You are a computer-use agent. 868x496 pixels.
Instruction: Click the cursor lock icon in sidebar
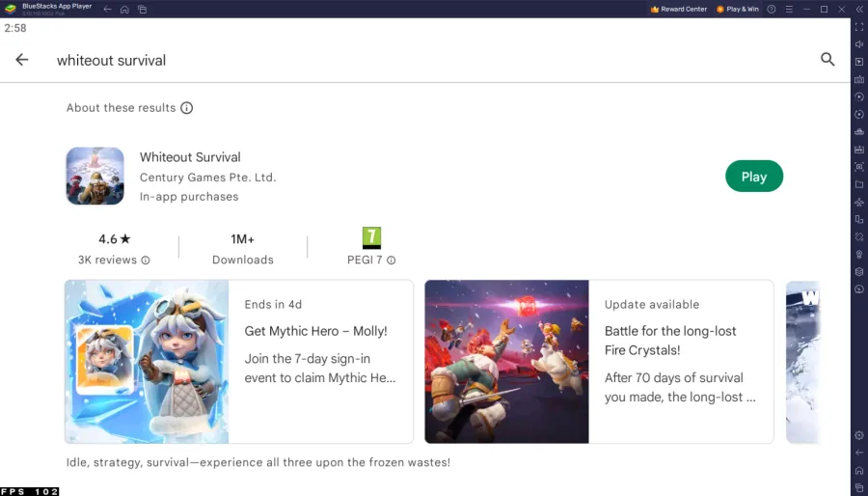(x=859, y=62)
